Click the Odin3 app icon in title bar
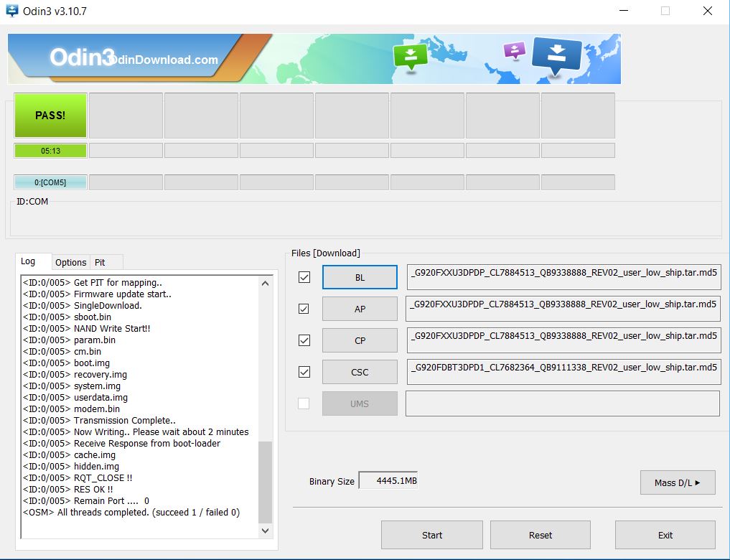This screenshot has height=560, width=730. [x=11, y=11]
